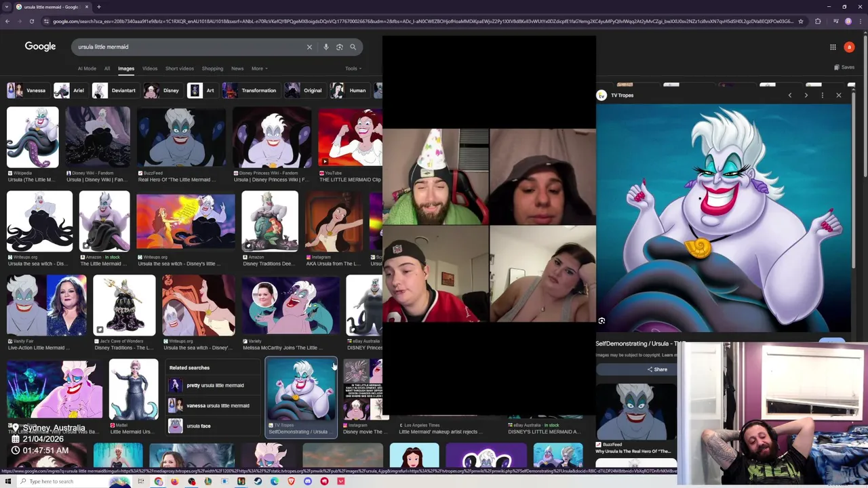Open Steam from the taskbar
868x488 pixels.
[258, 481]
